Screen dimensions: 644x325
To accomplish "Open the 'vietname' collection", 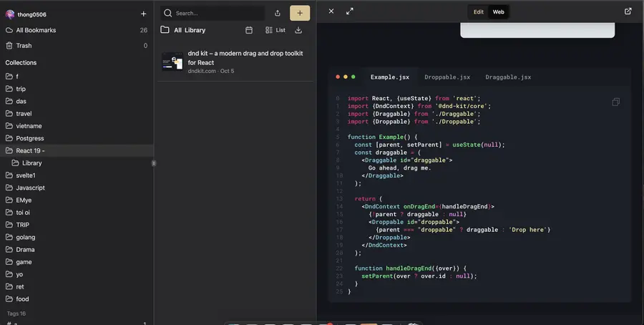I will pos(77,126).
